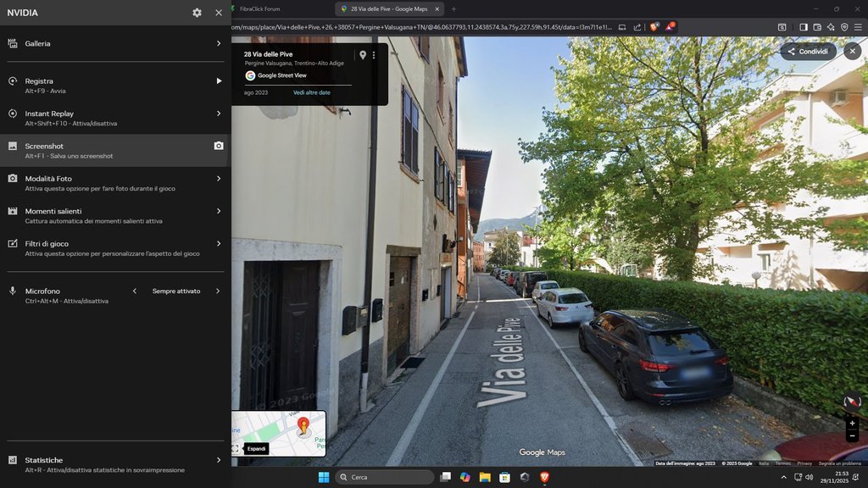Open the Galleria section

pyautogui.click(x=115, y=43)
